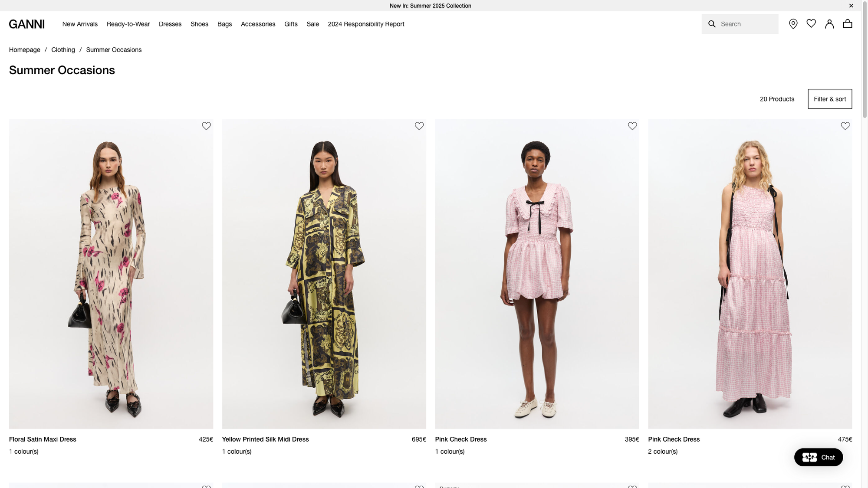The width and height of the screenshot is (868, 488).
Task: Click the Summer Occasions breadcrumb
Action: point(114,50)
